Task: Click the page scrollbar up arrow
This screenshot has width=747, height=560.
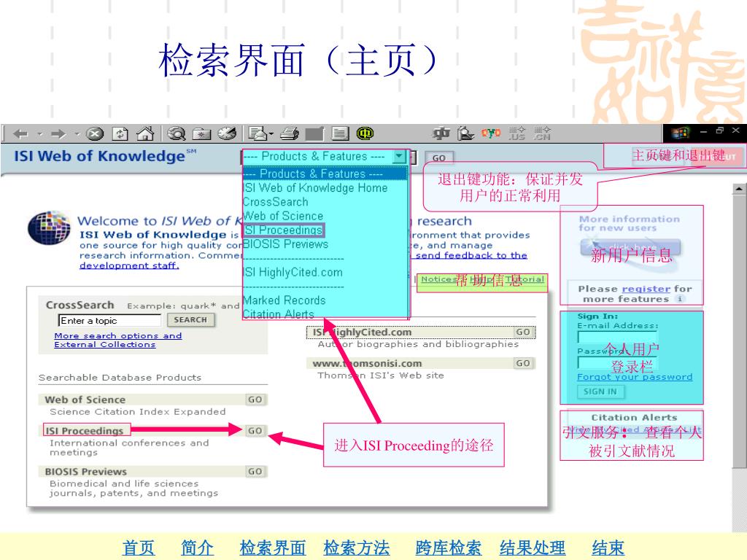Action: (739, 189)
